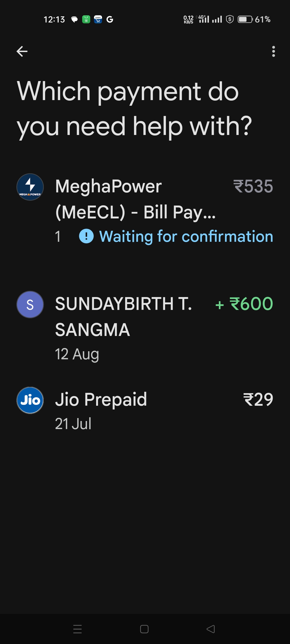This screenshot has height=644, width=290.
Task: Select Jio Prepaid recharge payment
Action: pos(101,399)
